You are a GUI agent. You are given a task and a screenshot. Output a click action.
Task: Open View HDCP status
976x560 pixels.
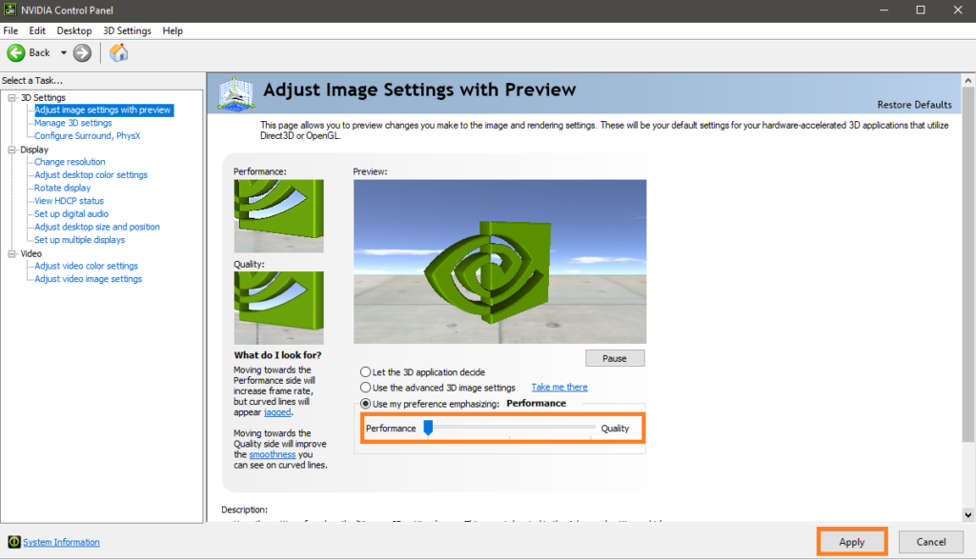69,201
